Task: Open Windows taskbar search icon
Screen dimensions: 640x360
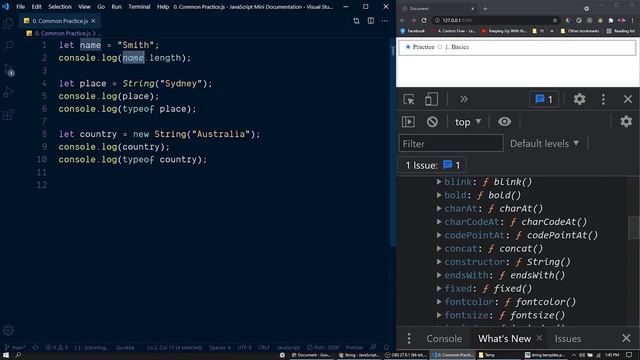Action: (x=18, y=355)
